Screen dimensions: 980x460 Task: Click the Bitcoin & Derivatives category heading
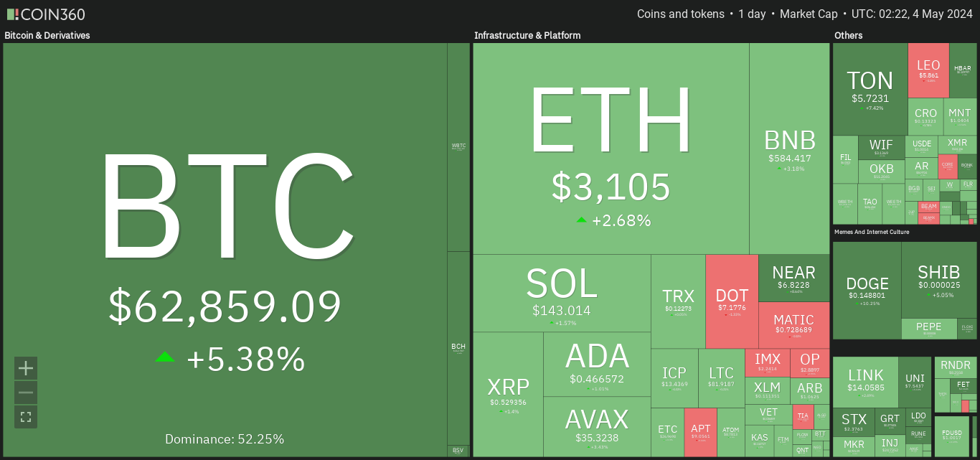(x=47, y=35)
